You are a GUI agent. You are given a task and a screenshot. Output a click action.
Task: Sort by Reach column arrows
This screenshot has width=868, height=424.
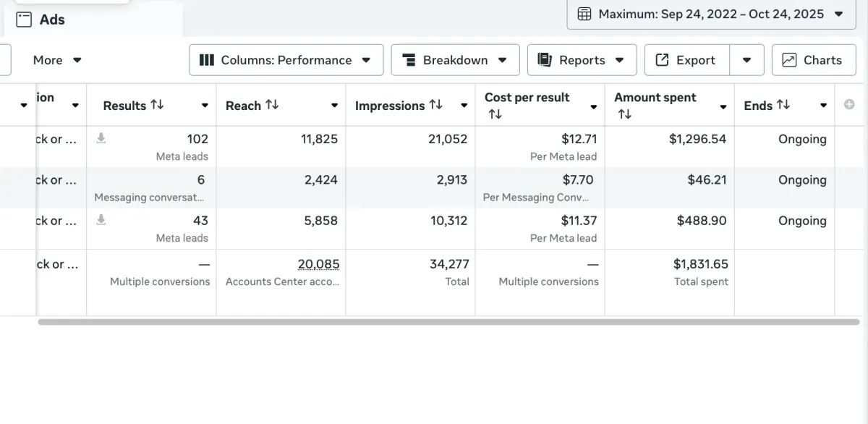[272, 105]
